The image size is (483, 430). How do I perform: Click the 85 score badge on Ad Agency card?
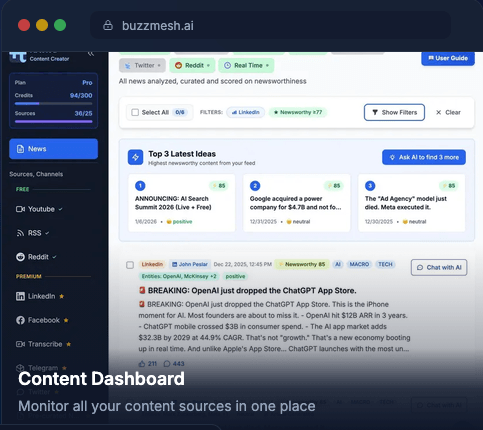(449, 186)
